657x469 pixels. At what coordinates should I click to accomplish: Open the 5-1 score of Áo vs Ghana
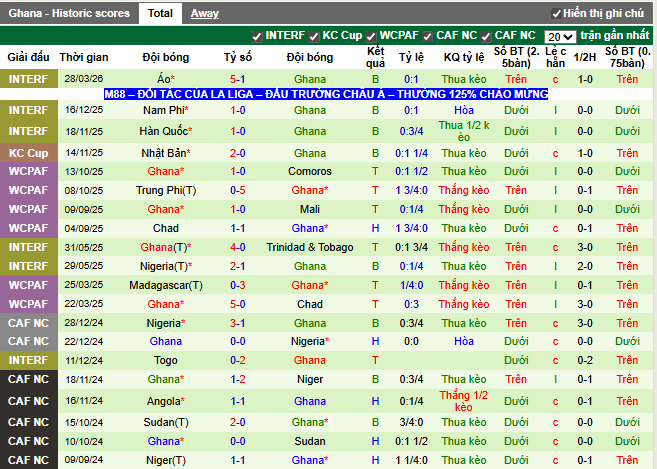238,78
